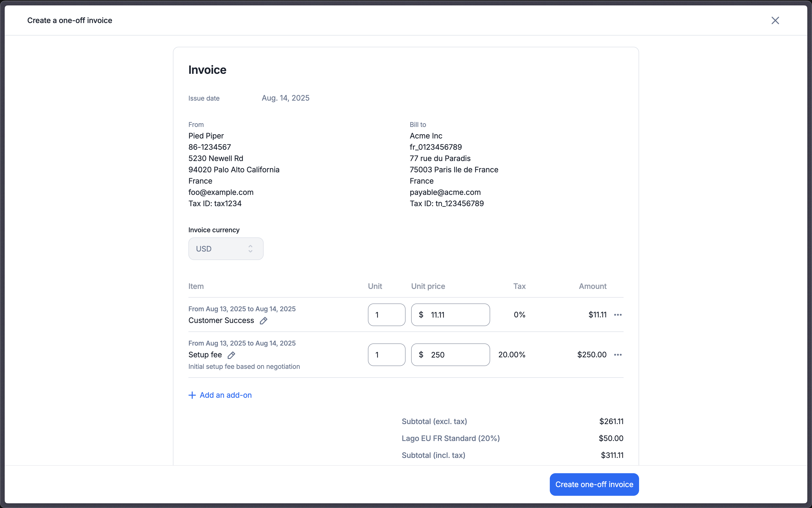This screenshot has height=508, width=812.
Task: Click the 20.00% tax value for Setup fee
Action: click(511, 355)
